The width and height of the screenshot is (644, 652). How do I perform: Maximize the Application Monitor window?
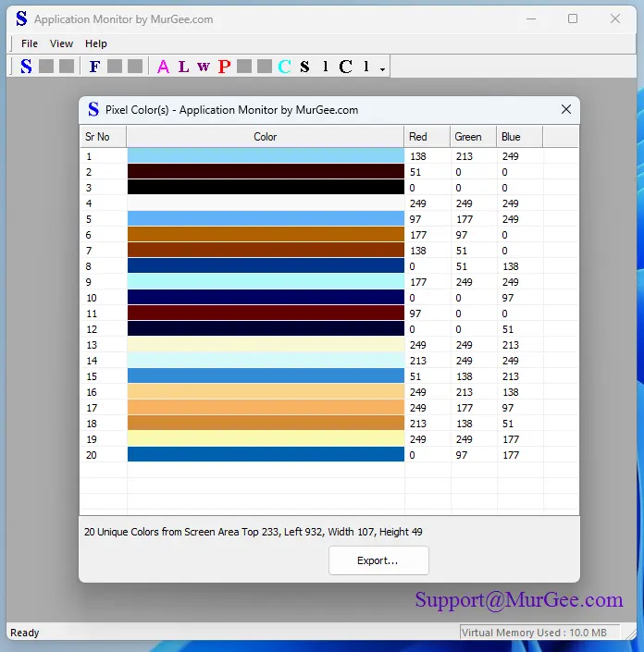[573, 18]
